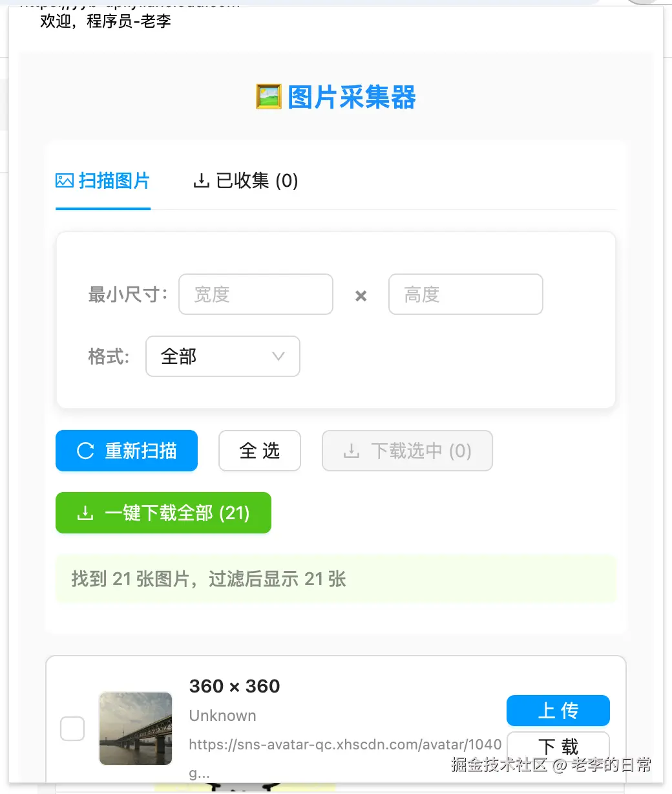The image size is (672, 794).
Task: Click the download icon beside 已收集
Action: pyautogui.click(x=202, y=181)
